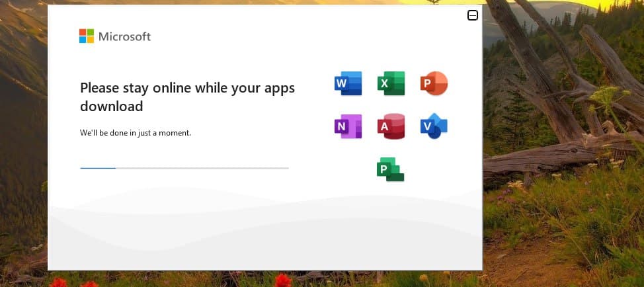
Task: Click the Access app icon
Action: pos(391,126)
